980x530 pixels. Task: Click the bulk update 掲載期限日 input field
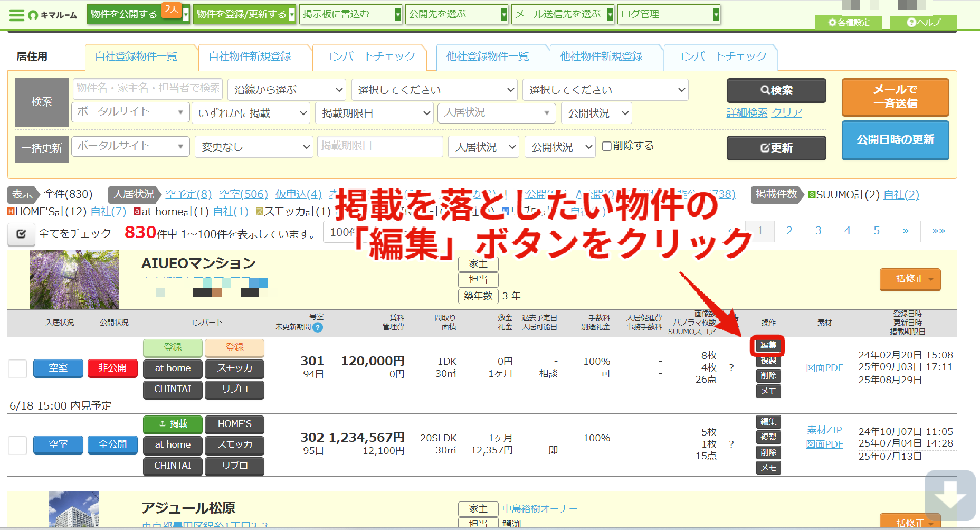(x=380, y=146)
